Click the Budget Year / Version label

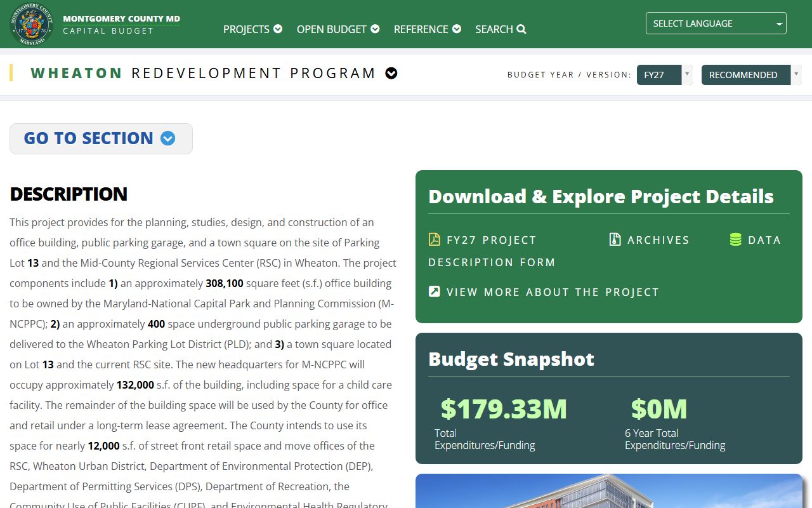[x=569, y=75]
